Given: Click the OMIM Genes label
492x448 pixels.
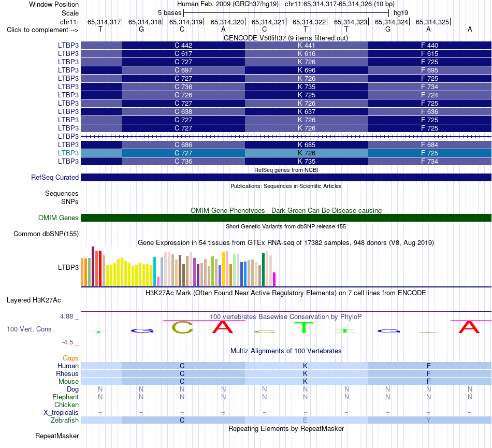Looking at the screenshot, I should point(58,218).
